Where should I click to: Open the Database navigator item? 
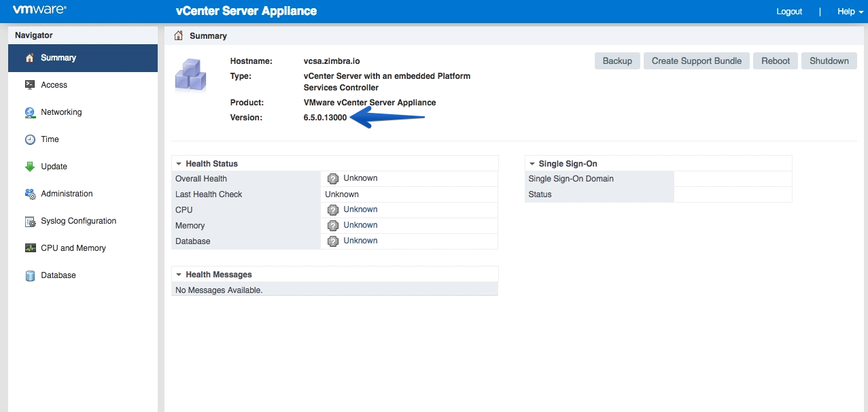tap(83, 275)
